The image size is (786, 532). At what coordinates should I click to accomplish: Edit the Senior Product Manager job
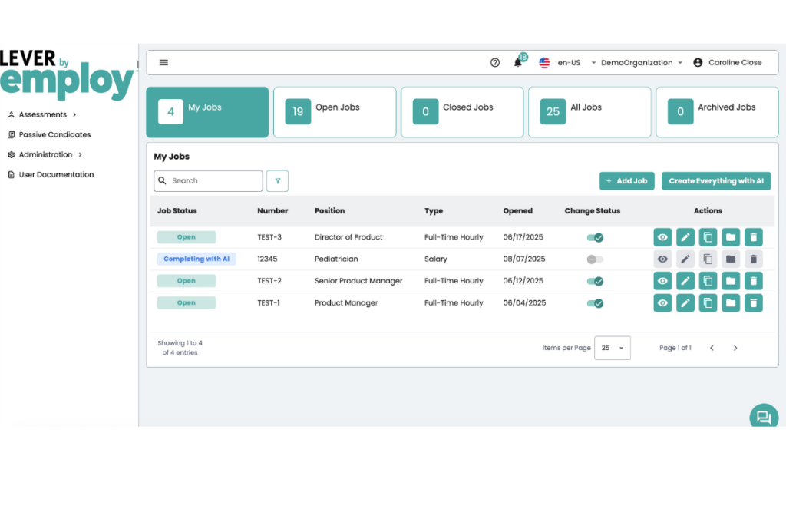click(x=685, y=281)
